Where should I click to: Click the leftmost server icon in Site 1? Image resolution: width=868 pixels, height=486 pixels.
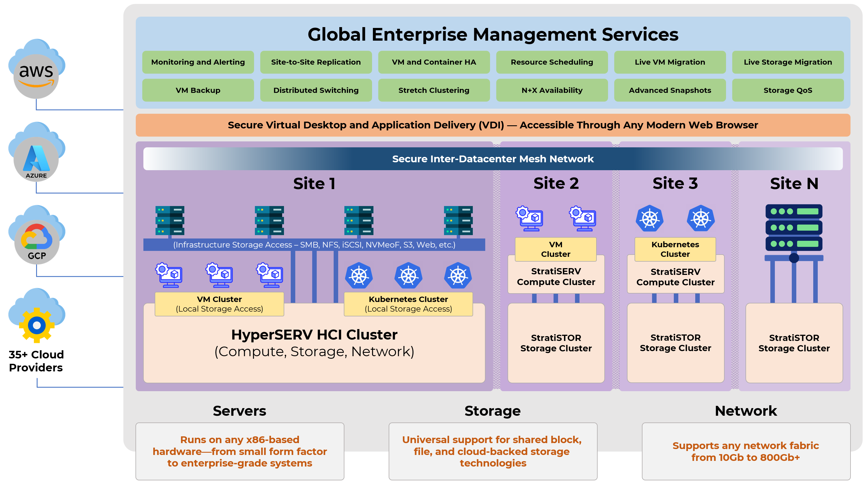pyautogui.click(x=169, y=221)
